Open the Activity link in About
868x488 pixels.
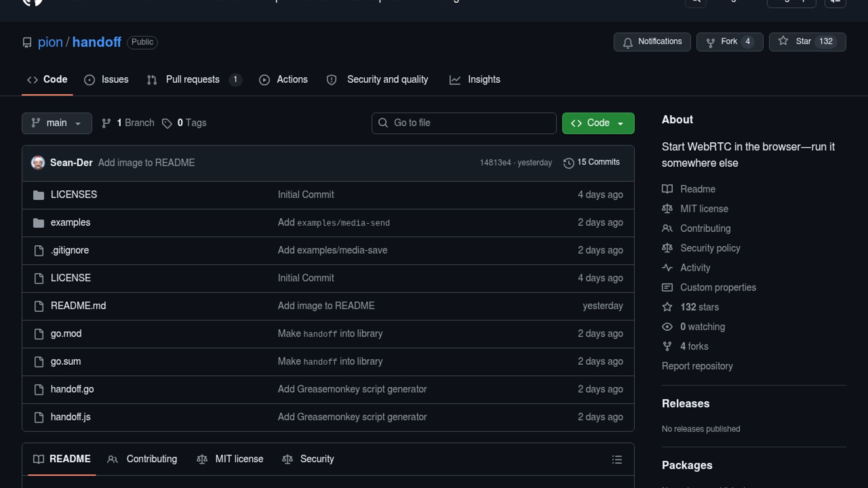[x=695, y=267]
